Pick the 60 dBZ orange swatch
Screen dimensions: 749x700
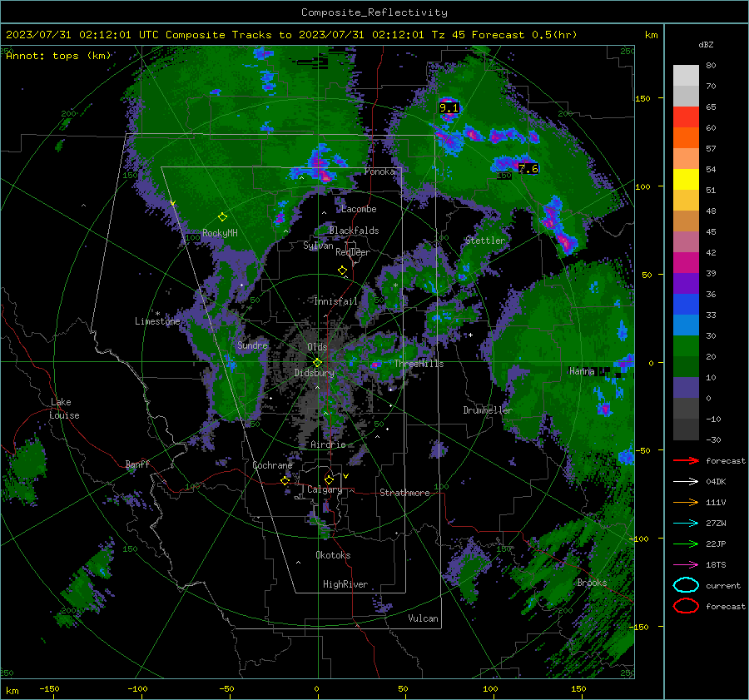(x=686, y=138)
